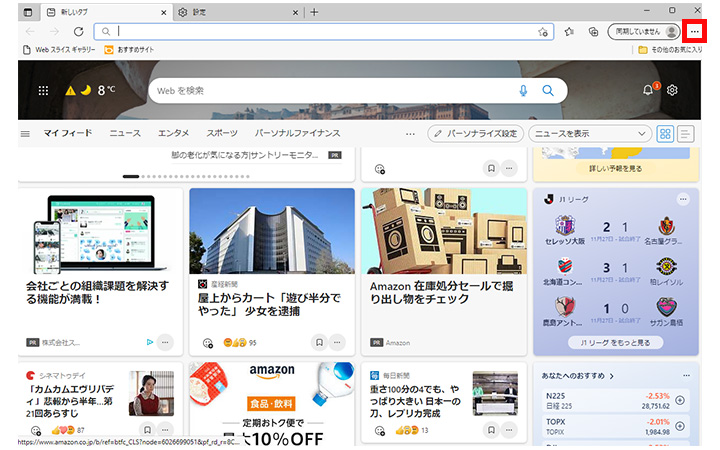The height and width of the screenshot is (450, 720).
Task: Click the Amazon 食品・飲料 ad banner
Action: pos(272,404)
